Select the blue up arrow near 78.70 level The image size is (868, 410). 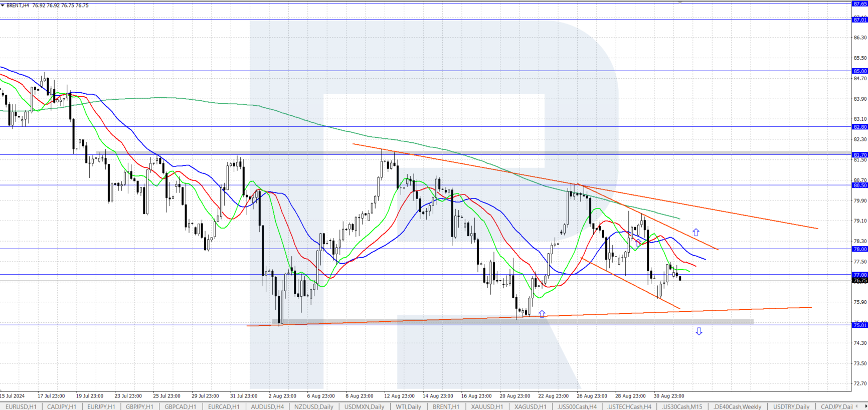click(696, 233)
